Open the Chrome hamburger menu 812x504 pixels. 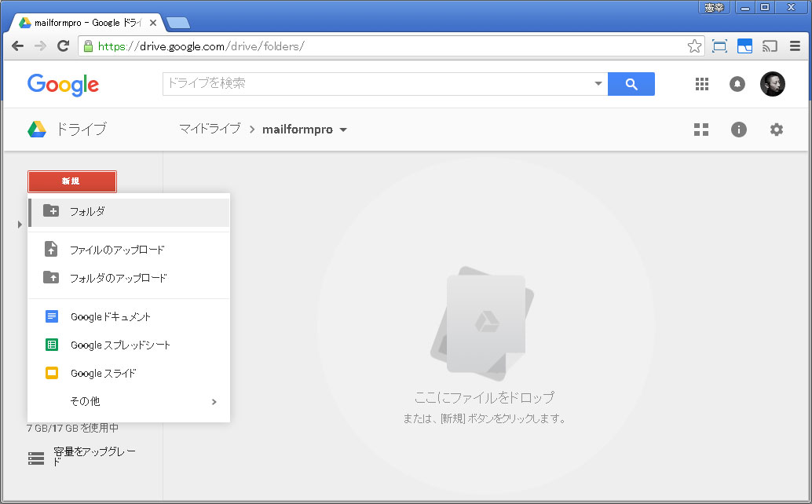tap(795, 46)
